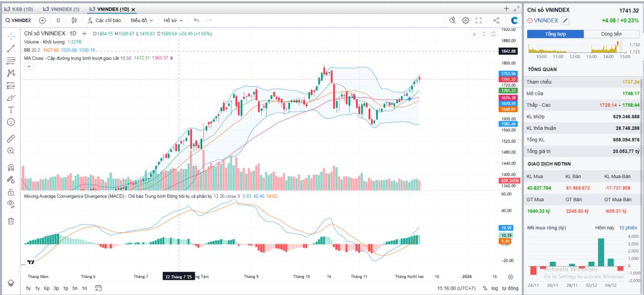Open the candlestick chart style selector

click(x=74, y=20)
